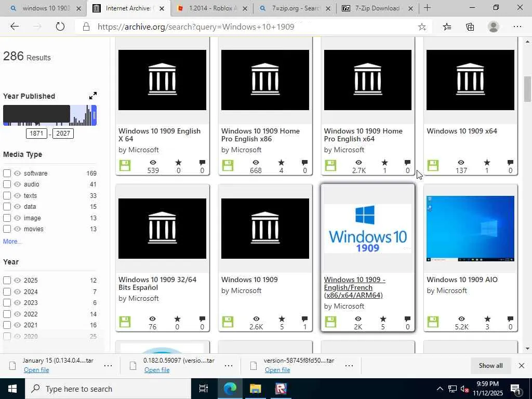532x399 pixels.
Task: Open the notification action center
Action: click(x=516, y=390)
